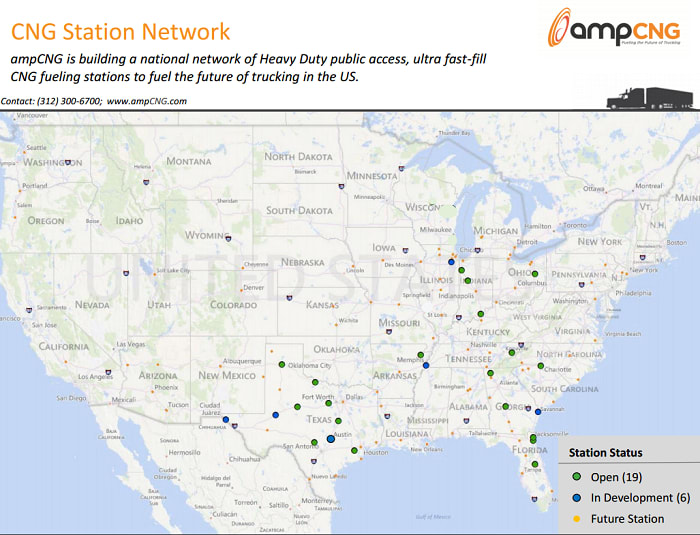Screen dimensions: 700x535
Task: Click the 'North Dakota' state label
Action: (x=298, y=157)
